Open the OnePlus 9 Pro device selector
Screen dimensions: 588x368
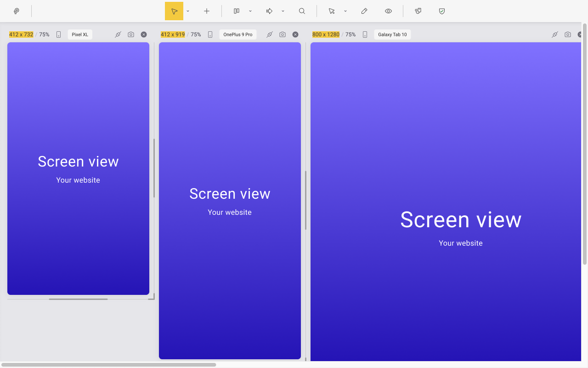[x=238, y=34]
